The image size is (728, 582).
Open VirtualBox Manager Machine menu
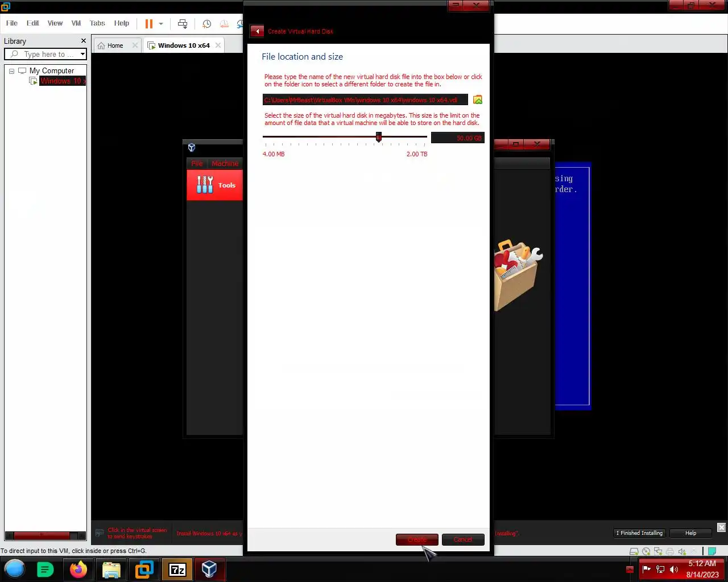[225, 163]
